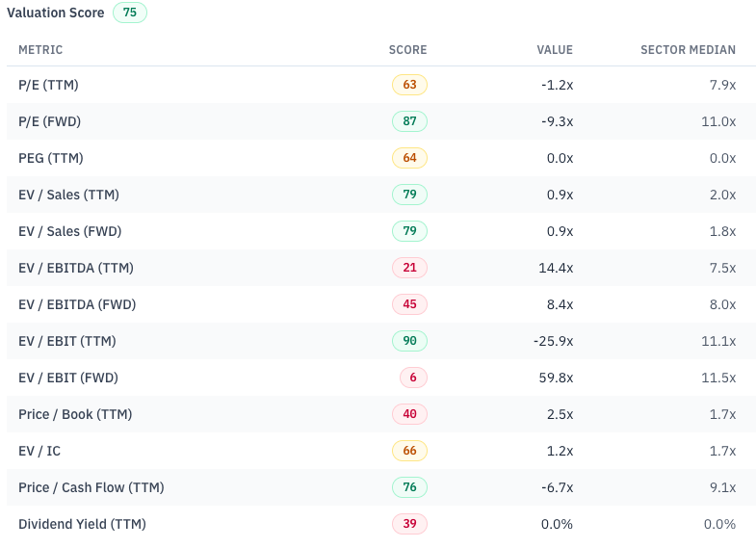Click score badge 90 for EV / EBIT (TTM)
The image size is (756, 548).
click(409, 341)
